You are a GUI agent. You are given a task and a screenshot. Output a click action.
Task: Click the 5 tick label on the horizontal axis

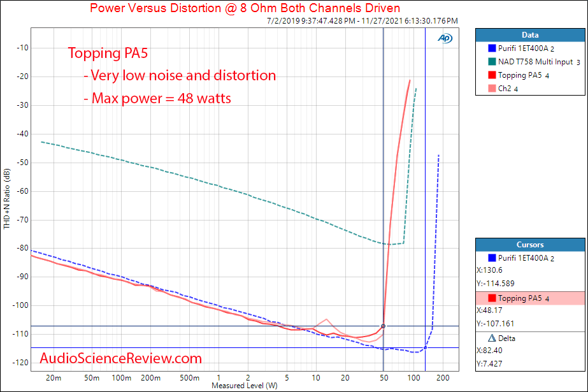(x=287, y=378)
